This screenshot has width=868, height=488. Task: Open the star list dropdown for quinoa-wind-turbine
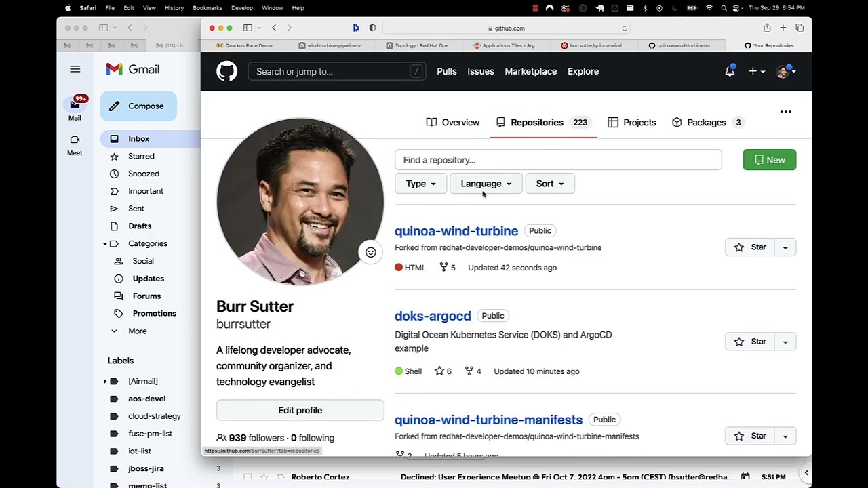[x=785, y=247]
